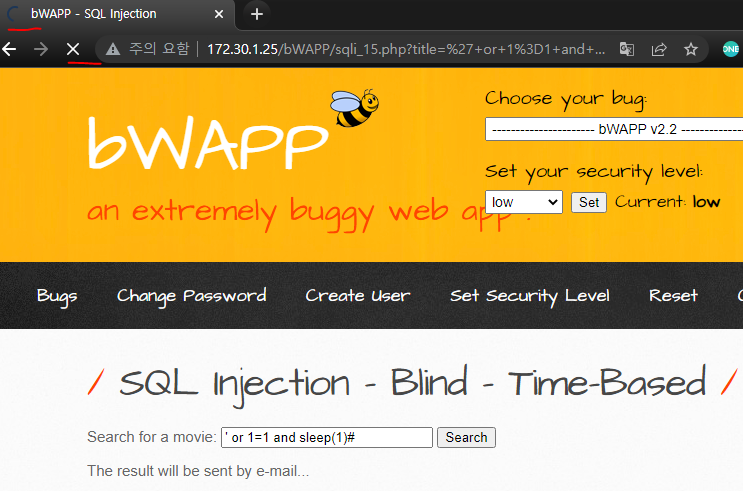The image size is (743, 491).
Task: Close the bWAPP - SQL Injection tab
Action: point(218,14)
